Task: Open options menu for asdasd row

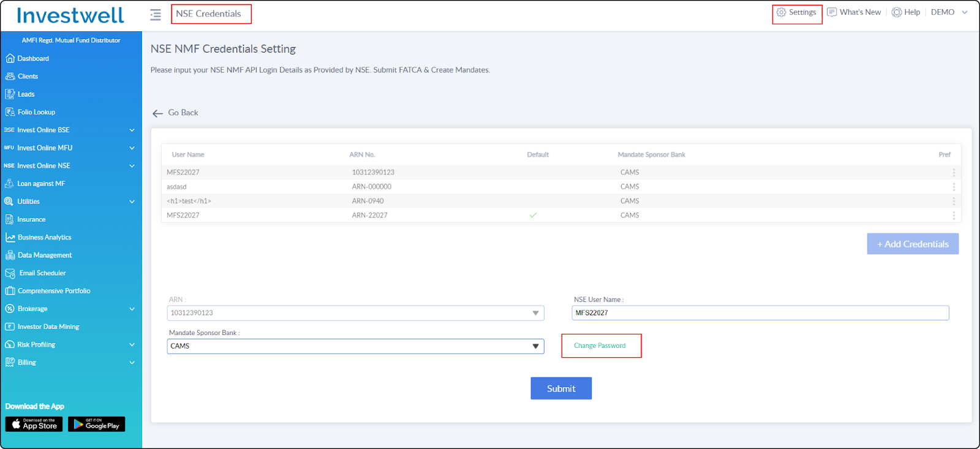Action: click(954, 187)
